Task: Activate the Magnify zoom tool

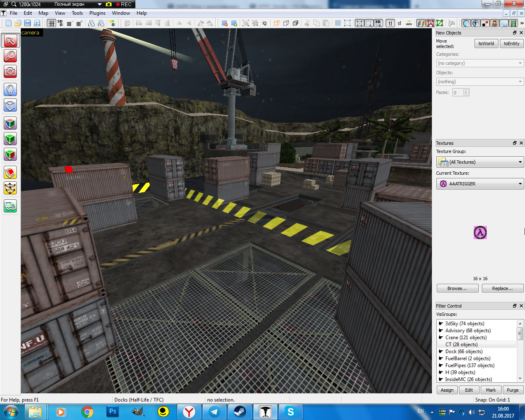Action: (10, 56)
